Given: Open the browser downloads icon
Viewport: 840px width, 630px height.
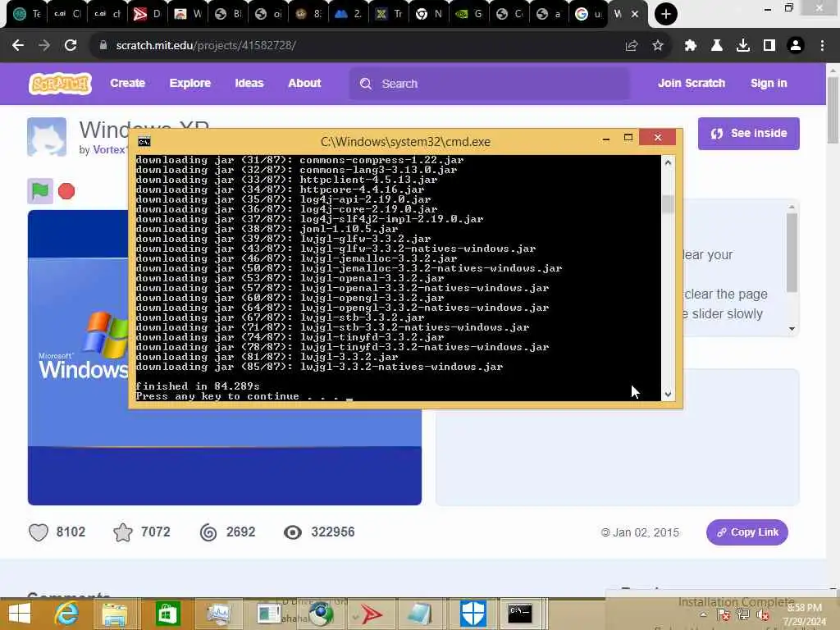Looking at the screenshot, I should (x=743, y=46).
